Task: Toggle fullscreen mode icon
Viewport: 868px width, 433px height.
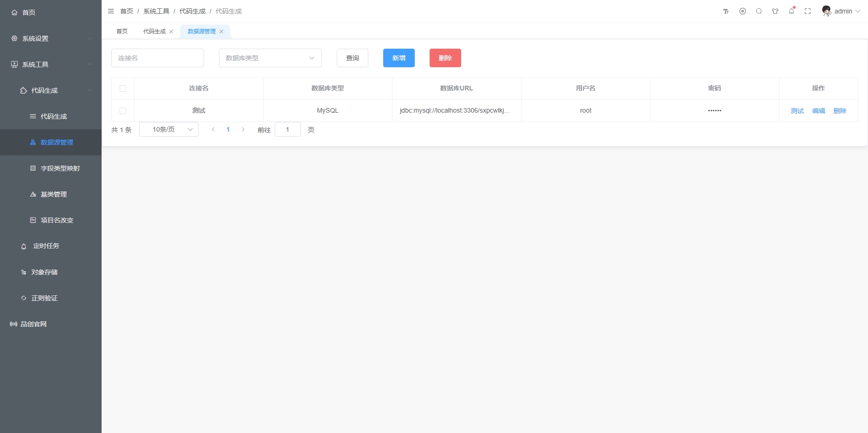Action: pos(808,12)
